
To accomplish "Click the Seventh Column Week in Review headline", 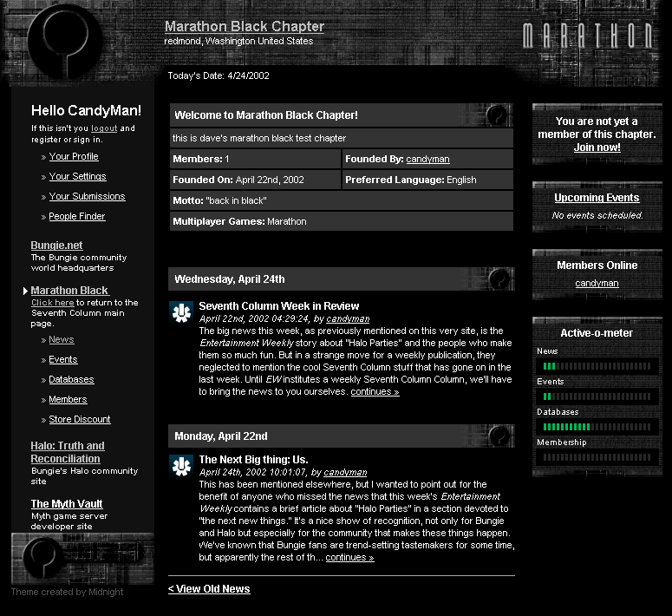I will point(278,306).
